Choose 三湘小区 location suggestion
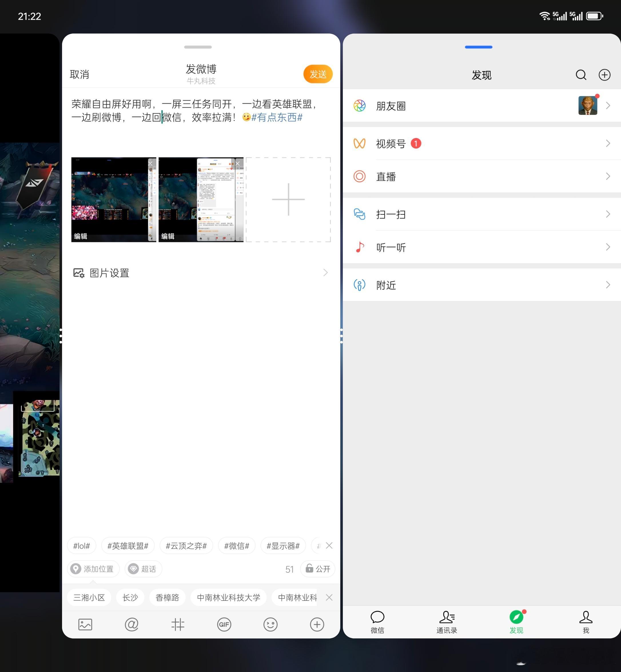Viewport: 621px width, 672px height. pos(89,597)
